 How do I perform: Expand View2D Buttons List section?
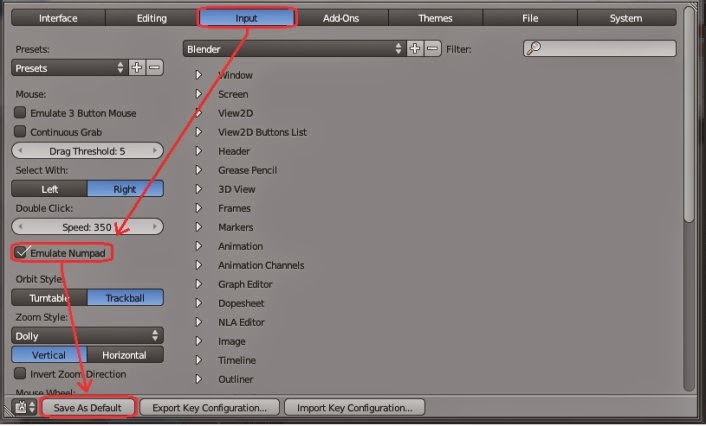[x=198, y=132]
